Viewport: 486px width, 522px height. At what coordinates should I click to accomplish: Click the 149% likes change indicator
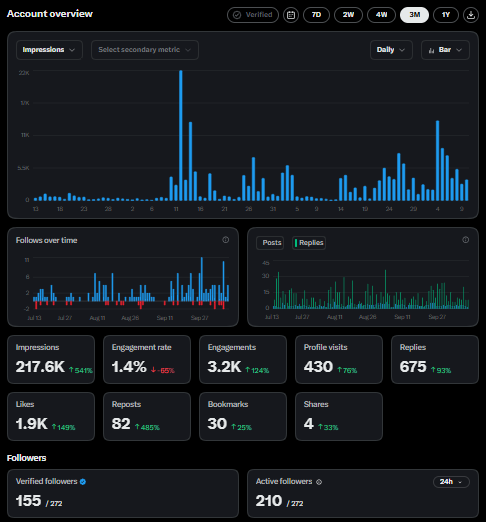tap(63, 427)
